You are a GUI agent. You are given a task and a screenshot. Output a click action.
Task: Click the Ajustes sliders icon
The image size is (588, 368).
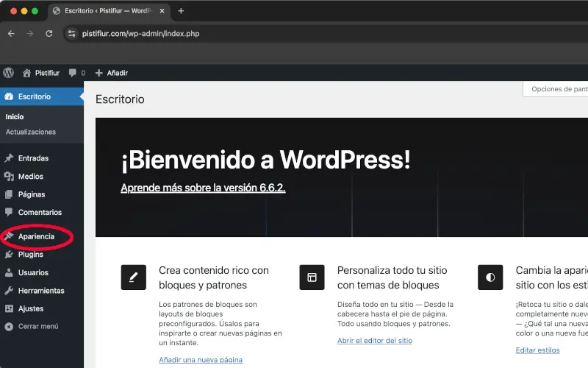click(9, 308)
